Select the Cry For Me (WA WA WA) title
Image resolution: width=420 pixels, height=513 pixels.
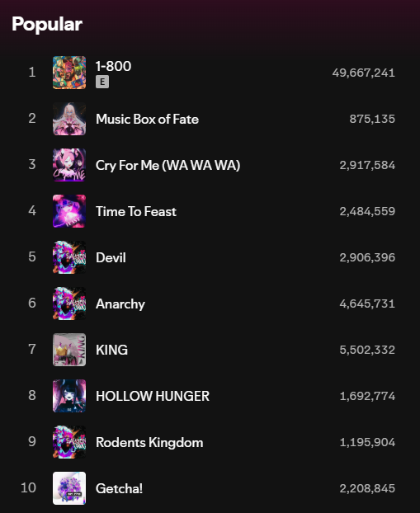click(168, 165)
